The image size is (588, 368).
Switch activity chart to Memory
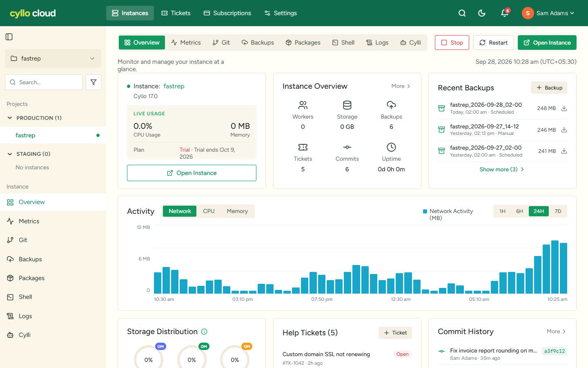pyautogui.click(x=237, y=211)
